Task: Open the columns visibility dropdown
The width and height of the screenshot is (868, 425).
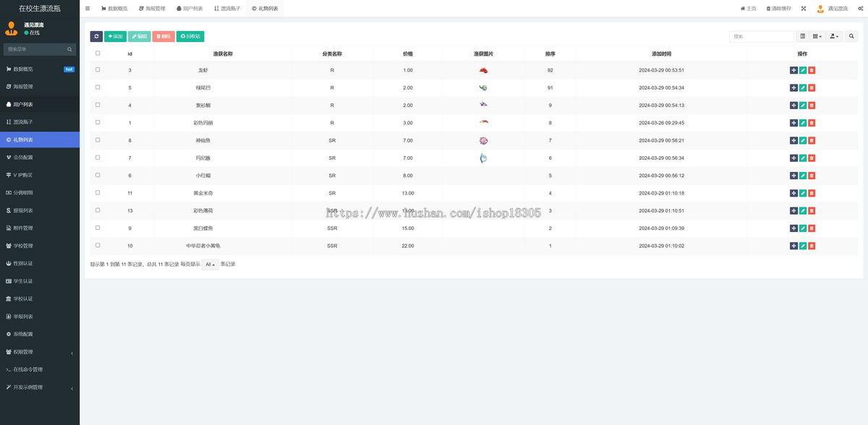Action: pyautogui.click(x=817, y=36)
